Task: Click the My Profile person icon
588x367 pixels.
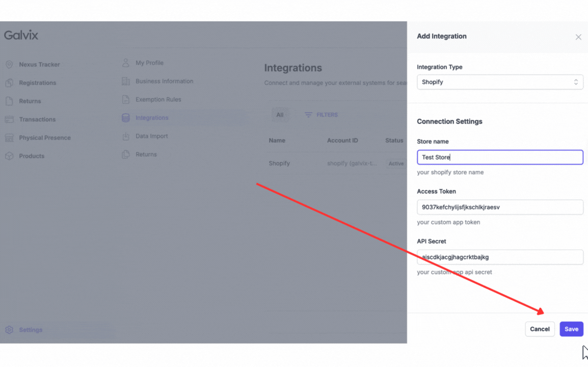Action: [126, 63]
